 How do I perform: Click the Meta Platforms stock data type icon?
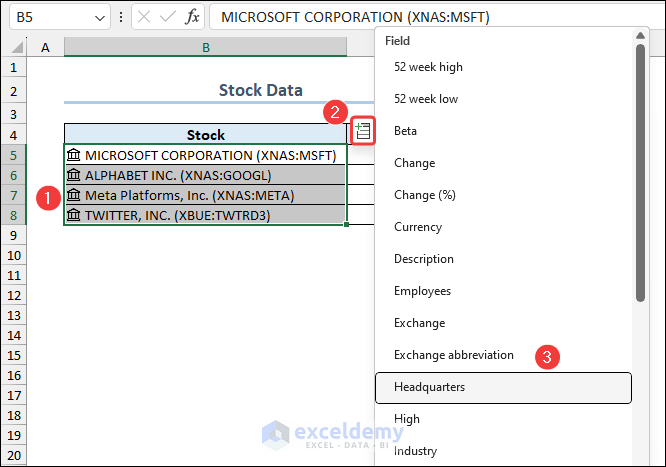click(74, 195)
